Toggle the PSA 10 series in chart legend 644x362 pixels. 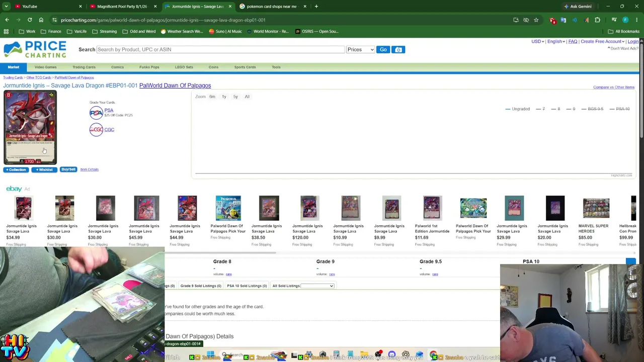[x=619, y=109]
